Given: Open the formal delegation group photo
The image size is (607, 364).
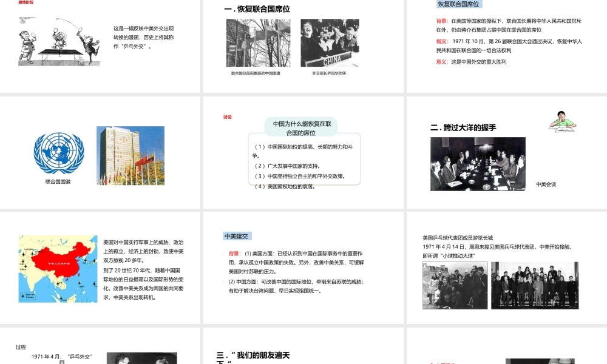Looking at the screenshot, I should coord(535,286).
